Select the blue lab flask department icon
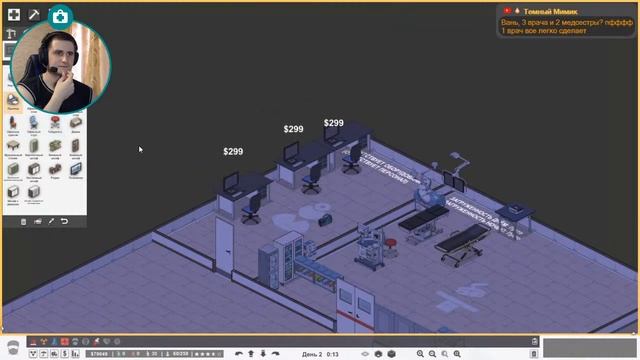The width and height of the screenshot is (640, 360). click(54, 341)
